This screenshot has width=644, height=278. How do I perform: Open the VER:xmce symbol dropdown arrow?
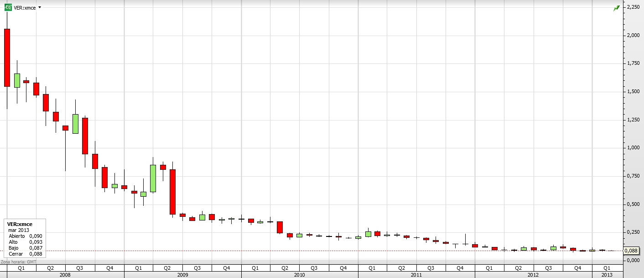(x=40, y=8)
